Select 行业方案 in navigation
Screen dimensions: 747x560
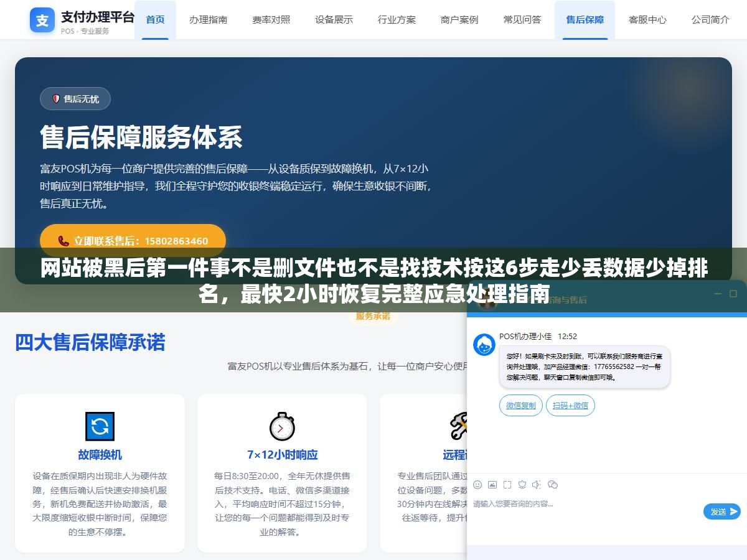397,19
